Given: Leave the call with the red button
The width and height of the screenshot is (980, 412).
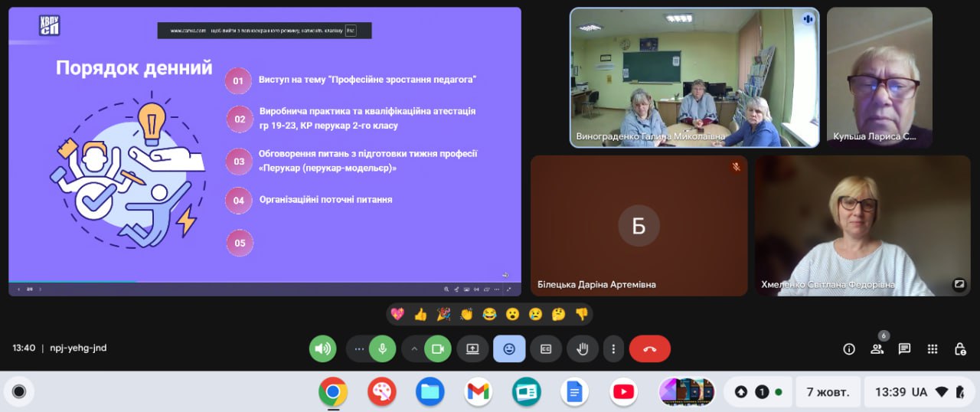Looking at the screenshot, I should tap(649, 348).
